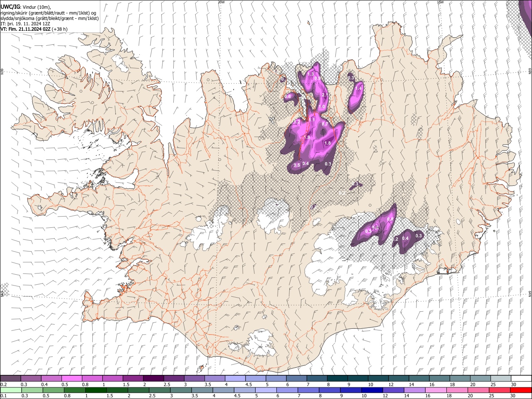Pick the dull purple snow swatch between 0.2 and 0.3
532x399 pixels.
click(x=10, y=379)
